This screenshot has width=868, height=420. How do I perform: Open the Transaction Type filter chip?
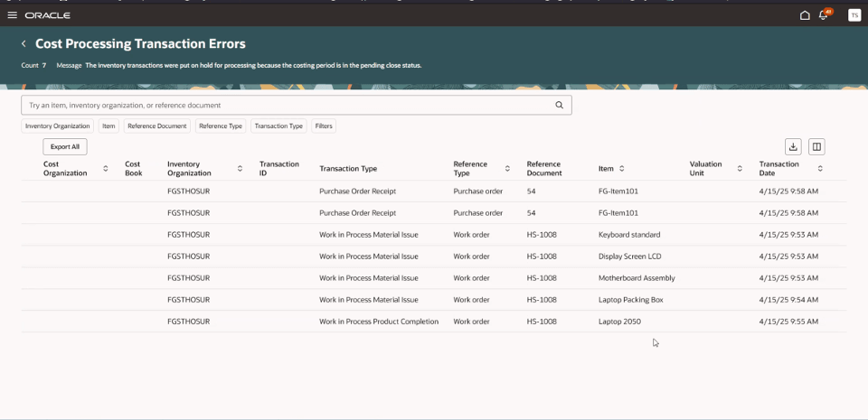(x=278, y=126)
